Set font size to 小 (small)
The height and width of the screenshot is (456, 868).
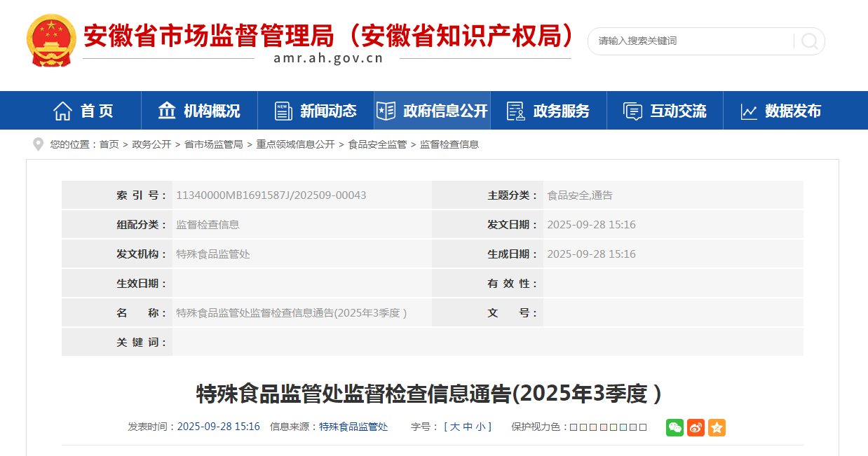(480, 427)
